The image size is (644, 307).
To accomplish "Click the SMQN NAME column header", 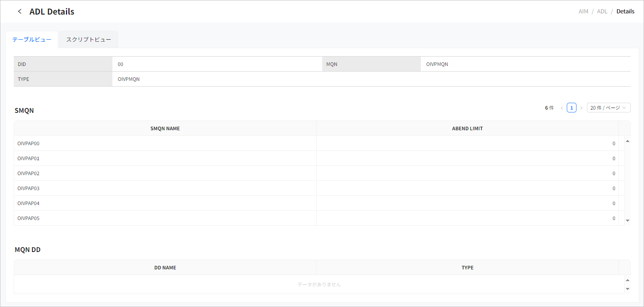I will coord(165,129).
